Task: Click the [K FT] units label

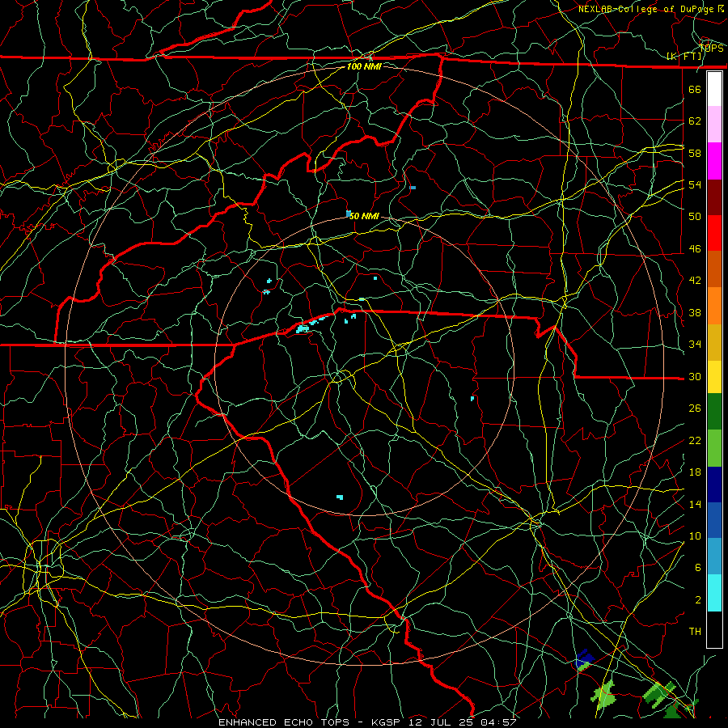Action: [684, 56]
